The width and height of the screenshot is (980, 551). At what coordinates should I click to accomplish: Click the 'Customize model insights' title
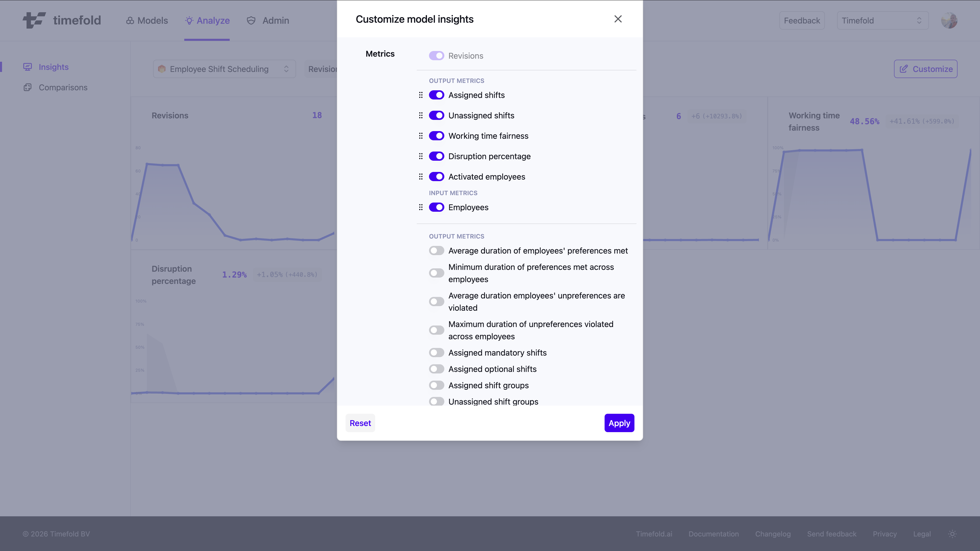415,19
